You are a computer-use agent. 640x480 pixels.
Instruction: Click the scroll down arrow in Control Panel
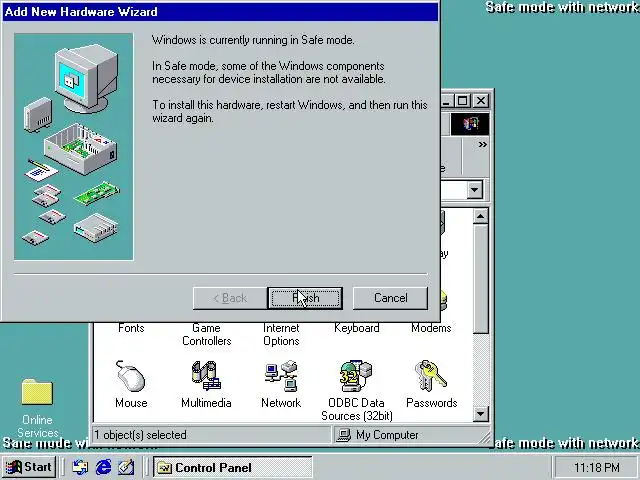[481, 414]
